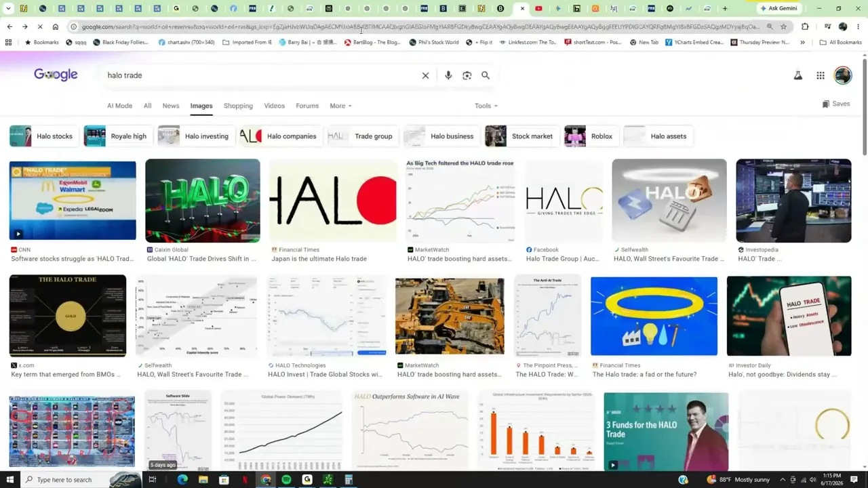Image resolution: width=868 pixels, height=488 pixels.
Task: Open the Windows Start menu
Action: tap(9, 480)
